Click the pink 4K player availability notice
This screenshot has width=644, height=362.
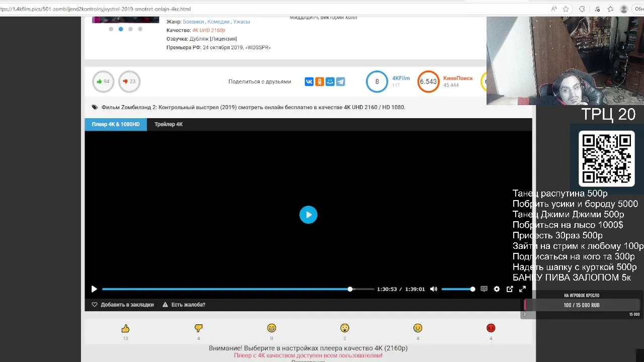pyautogui.click(x=308, y=355)
